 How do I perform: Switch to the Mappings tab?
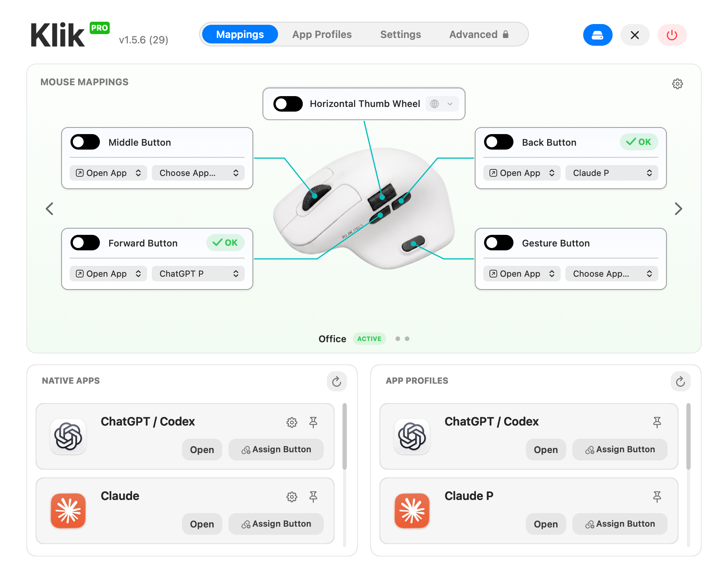point(240,34)
